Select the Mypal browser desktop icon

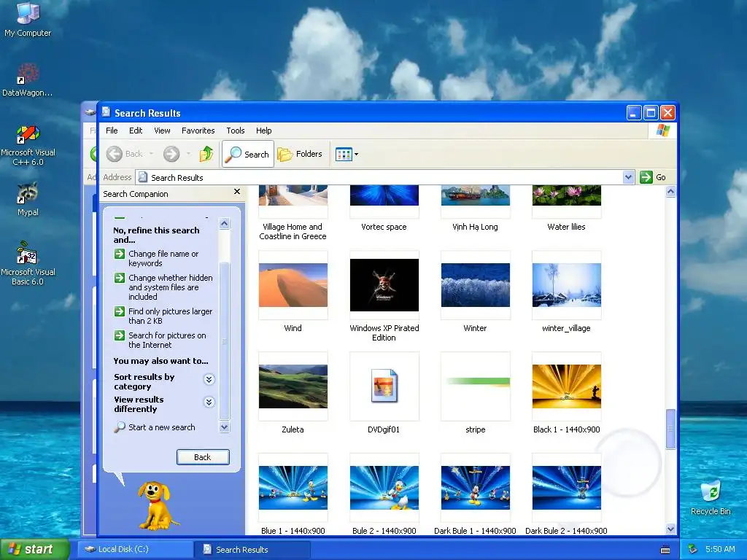click(28, 199)
